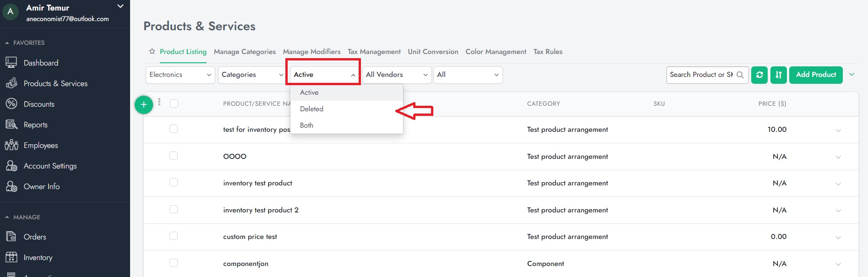Screen dimensions: 868x277
Task: Click the green refresh icon button
Action: [759, 75]
